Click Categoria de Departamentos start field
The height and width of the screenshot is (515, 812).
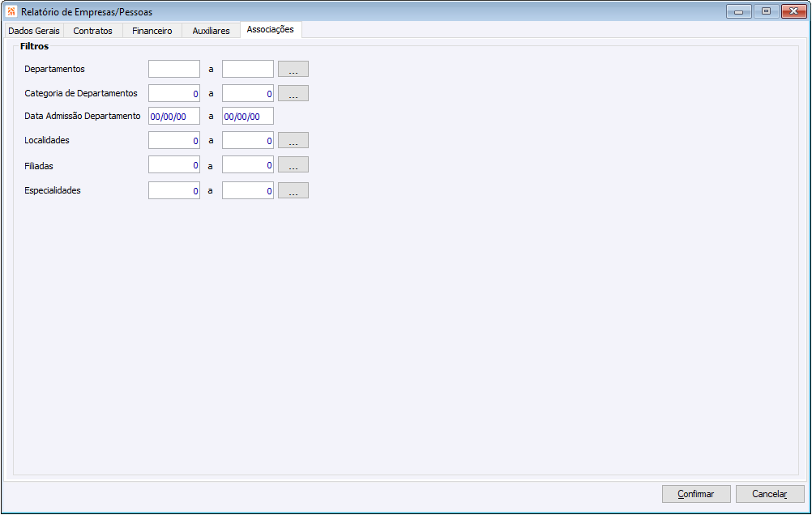click(x=174, y=93)
